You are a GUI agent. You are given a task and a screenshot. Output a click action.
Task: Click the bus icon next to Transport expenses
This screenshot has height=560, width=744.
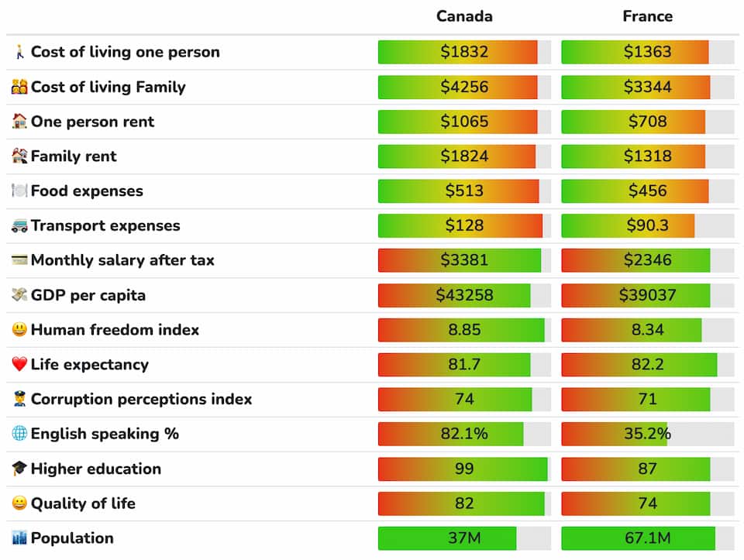(x=19, y=226)
